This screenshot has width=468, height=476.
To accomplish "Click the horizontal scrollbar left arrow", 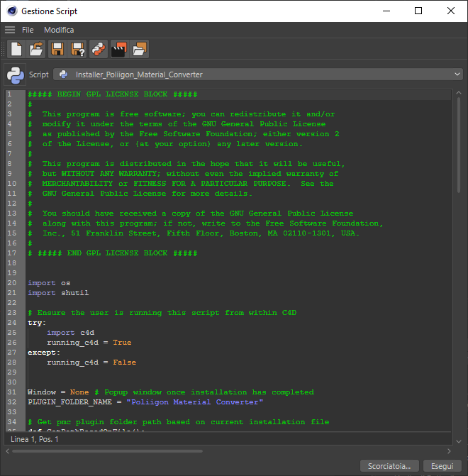I will 8,451.
